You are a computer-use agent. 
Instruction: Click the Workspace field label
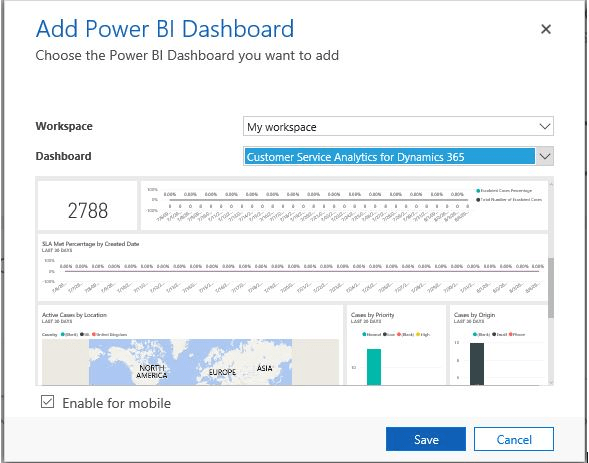coord(64,126)
